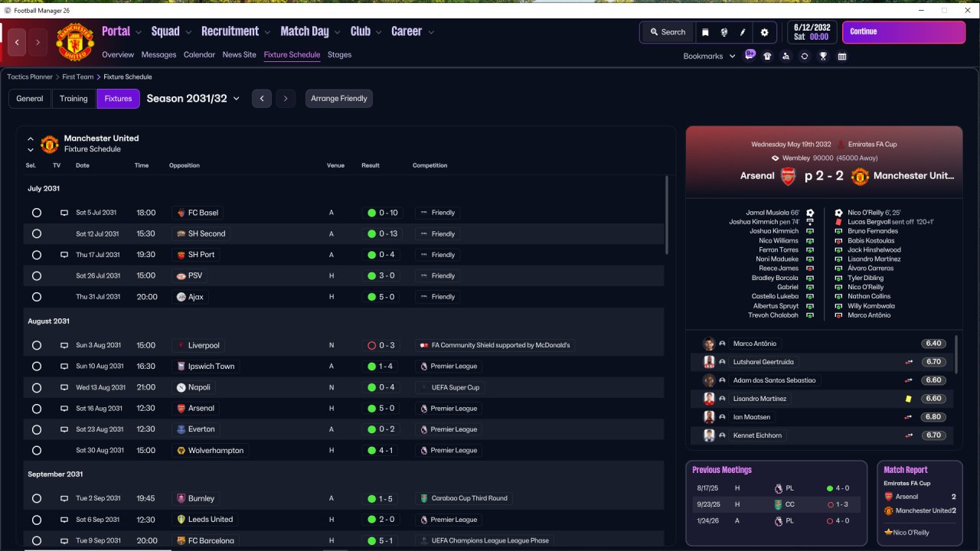Screen dimensions: 980x551
Task: Click the 6/12/2032 date and time box
Action: 812,32
